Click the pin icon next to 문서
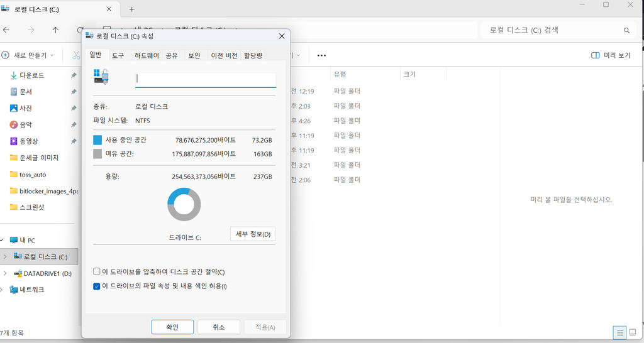This screenshot has width=644, height=343. (x=74, y=92)
